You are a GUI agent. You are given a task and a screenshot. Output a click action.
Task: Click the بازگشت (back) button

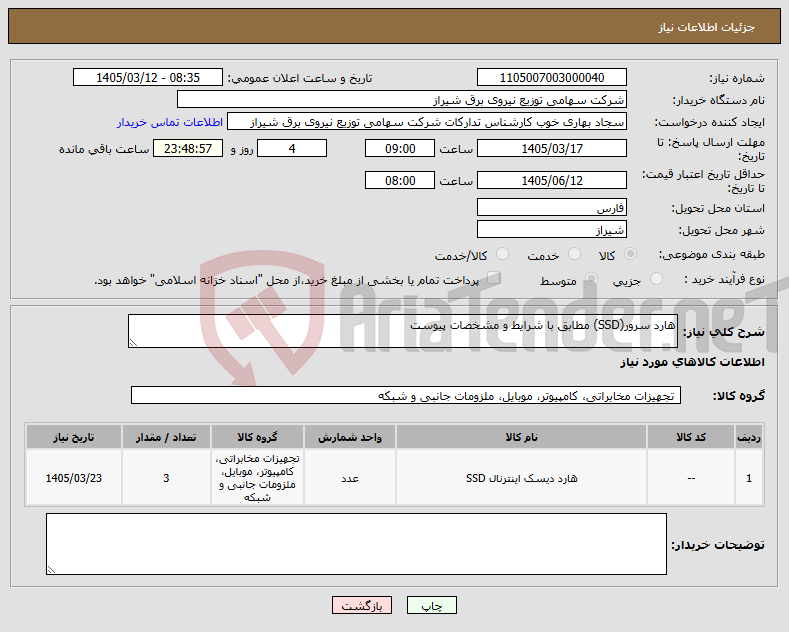tap(362, 605)
